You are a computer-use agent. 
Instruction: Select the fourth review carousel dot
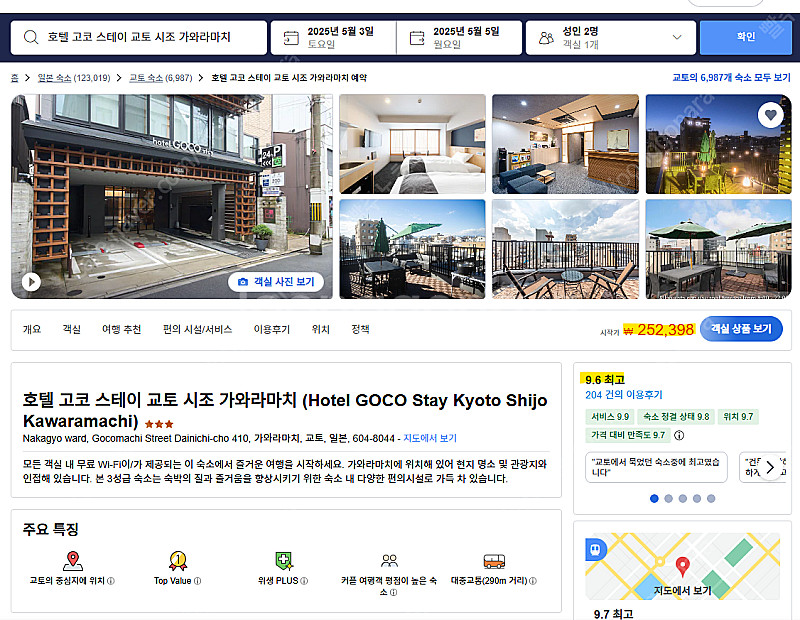click(697, 499)
